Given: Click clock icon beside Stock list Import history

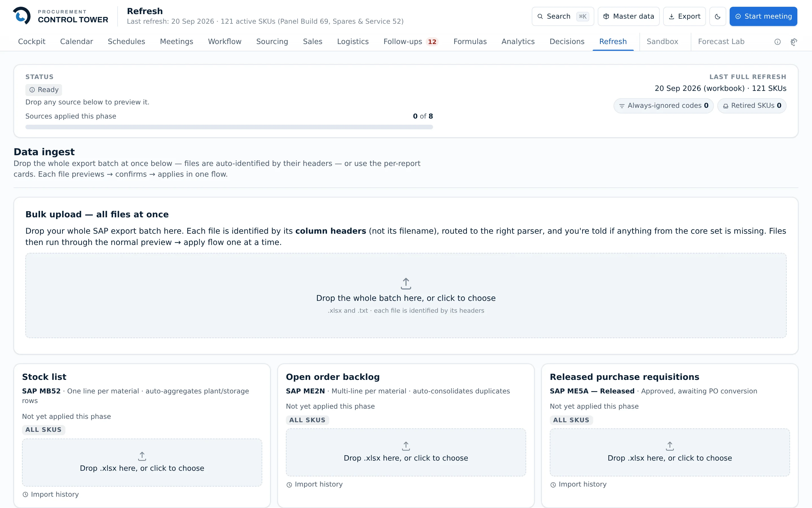Looking at the screenshot, I should click(25, 494).
